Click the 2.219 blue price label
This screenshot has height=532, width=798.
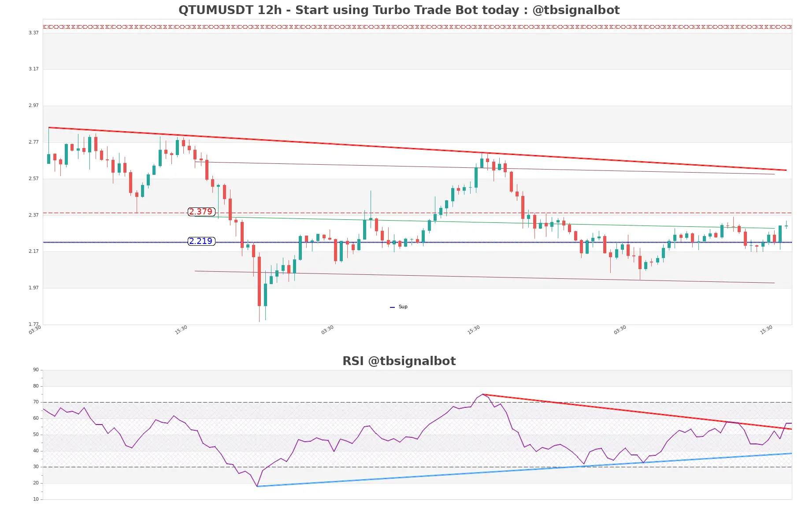tap(201, 241)
